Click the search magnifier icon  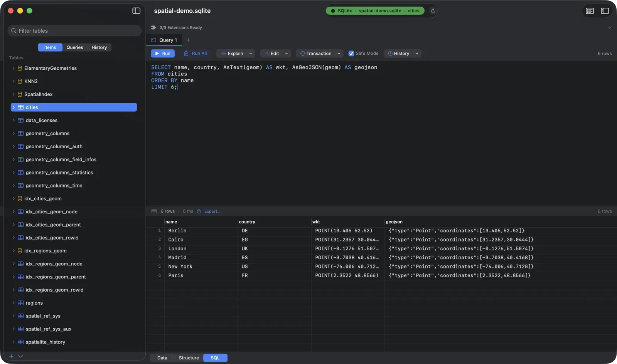point(14,31)
